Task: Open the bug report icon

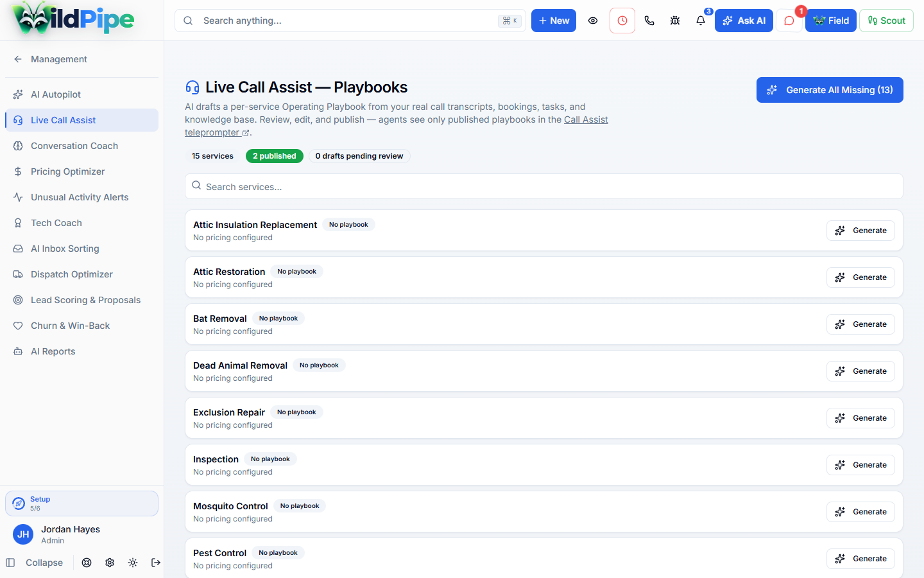Action: 675,21
